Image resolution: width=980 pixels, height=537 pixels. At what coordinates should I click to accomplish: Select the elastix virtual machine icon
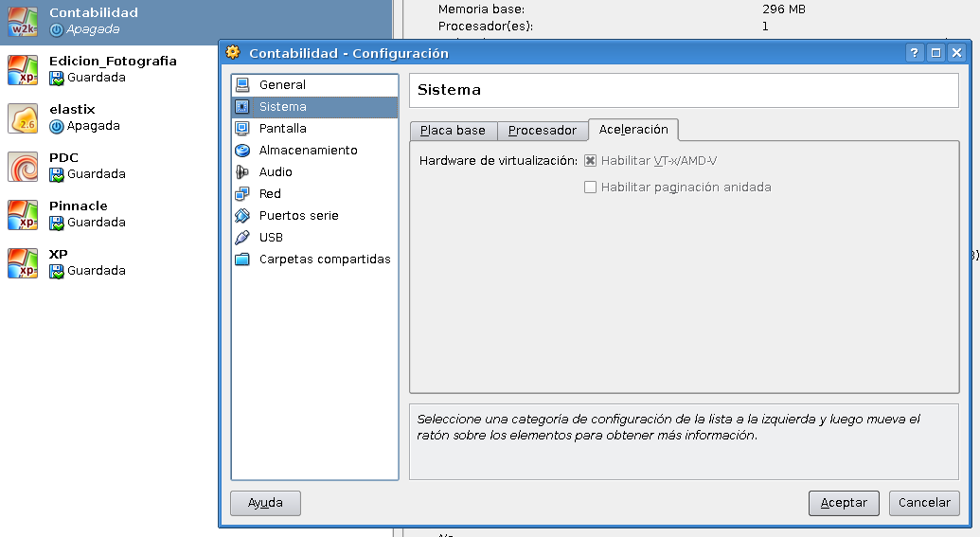tap(23, 118)
